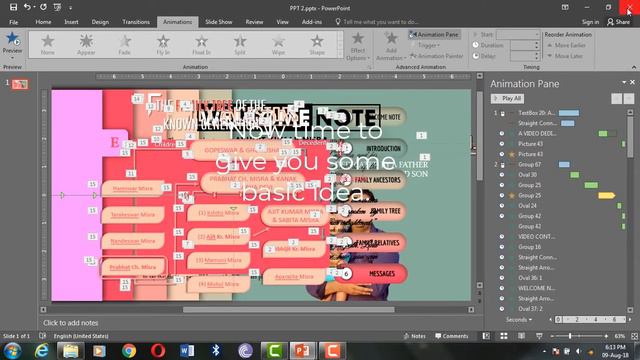Click Play All in Animation Pane
The width and height of the screenshot is (640, 360).
click(x=507, y=98)
